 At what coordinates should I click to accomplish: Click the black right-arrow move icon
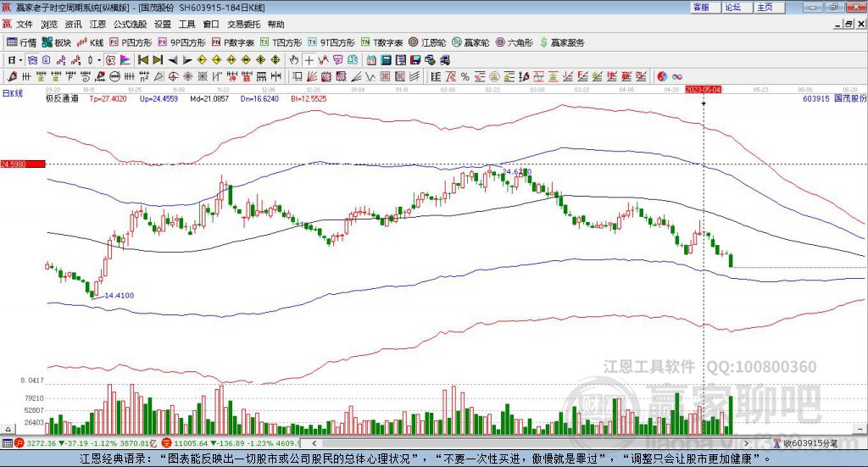[187, 60]
